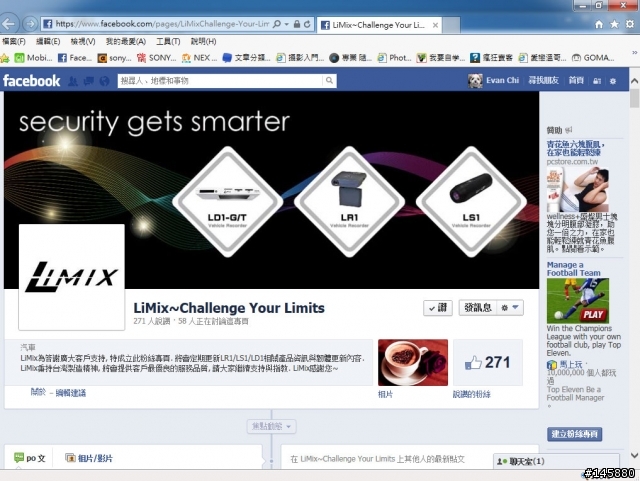Open browser Home icon

click(599, 24)
